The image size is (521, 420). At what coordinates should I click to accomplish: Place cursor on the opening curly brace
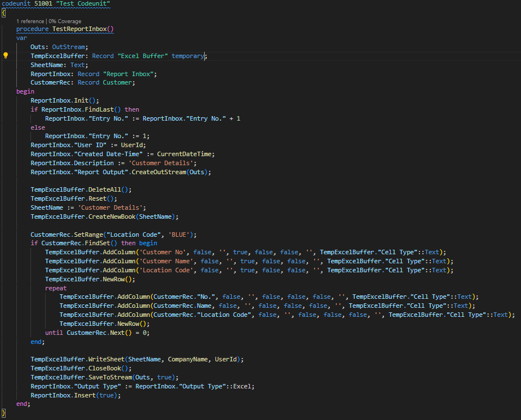(3, 12)
